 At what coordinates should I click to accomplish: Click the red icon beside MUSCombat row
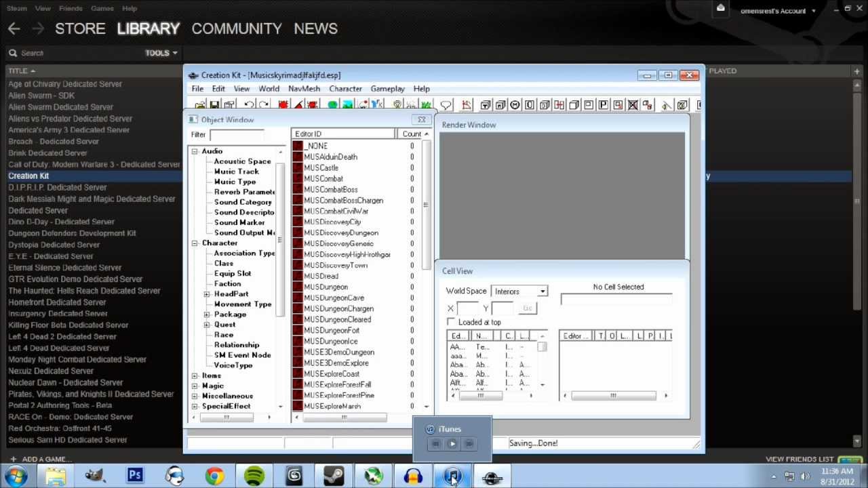[x=298, y=178]
